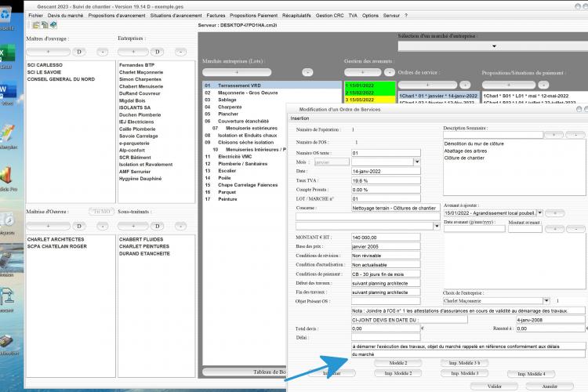
Task: Open the Situations d'avancement menu
Action: click(176, 16)
